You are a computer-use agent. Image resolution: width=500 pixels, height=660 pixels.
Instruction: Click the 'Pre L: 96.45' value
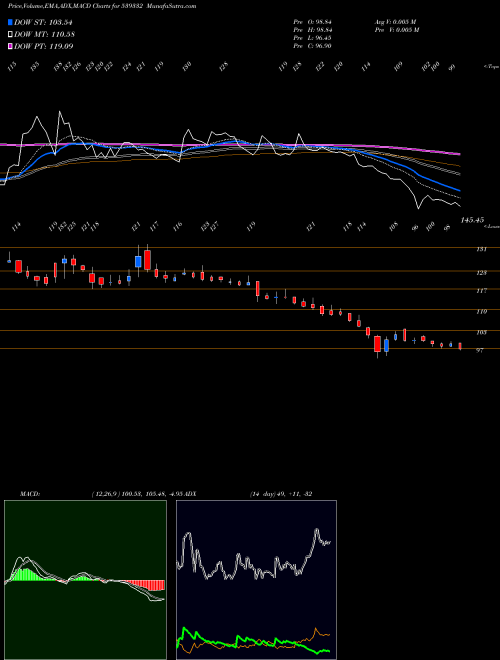[x=312, y=38]
